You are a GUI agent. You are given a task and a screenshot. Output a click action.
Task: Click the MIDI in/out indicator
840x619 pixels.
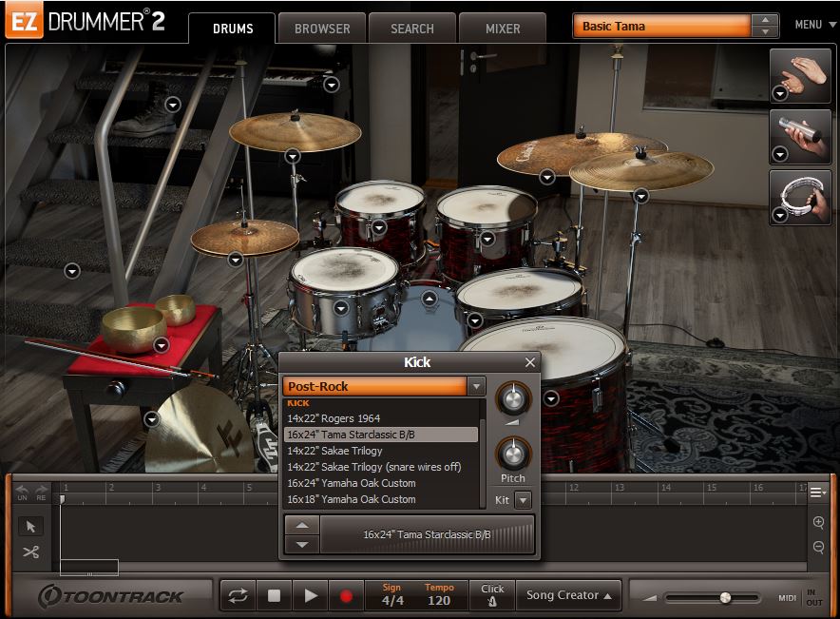pos(801,597)
